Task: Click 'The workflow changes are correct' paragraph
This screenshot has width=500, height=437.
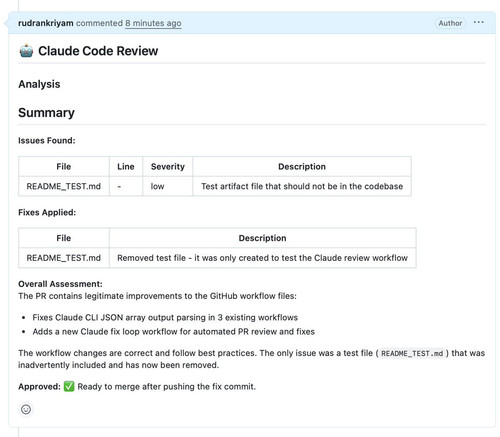Action: point(252,359)
